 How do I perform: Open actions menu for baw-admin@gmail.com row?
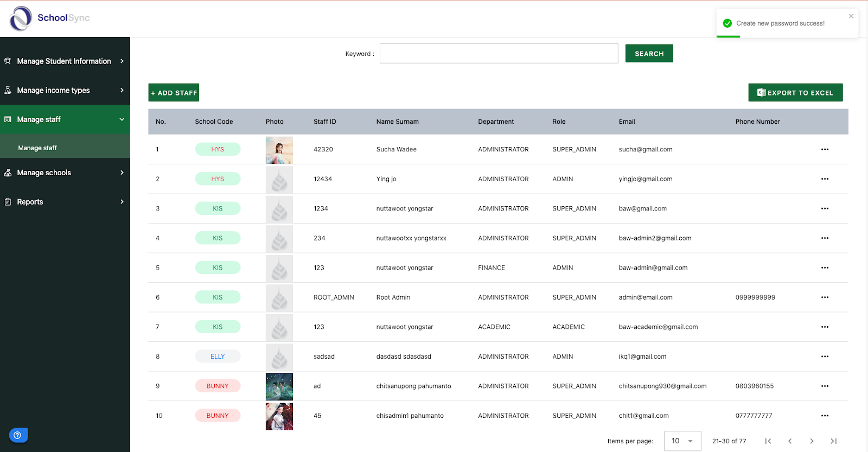(x=825, y=268)
